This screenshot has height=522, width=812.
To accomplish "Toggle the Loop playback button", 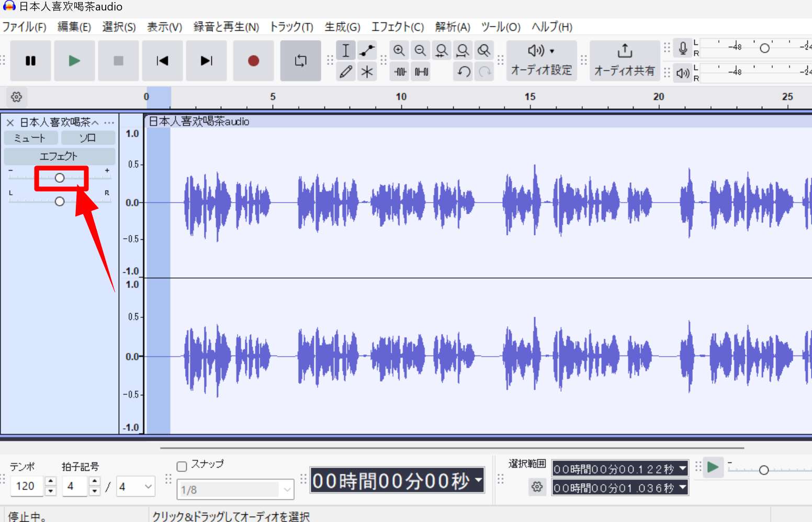I will tap(301, 61).
